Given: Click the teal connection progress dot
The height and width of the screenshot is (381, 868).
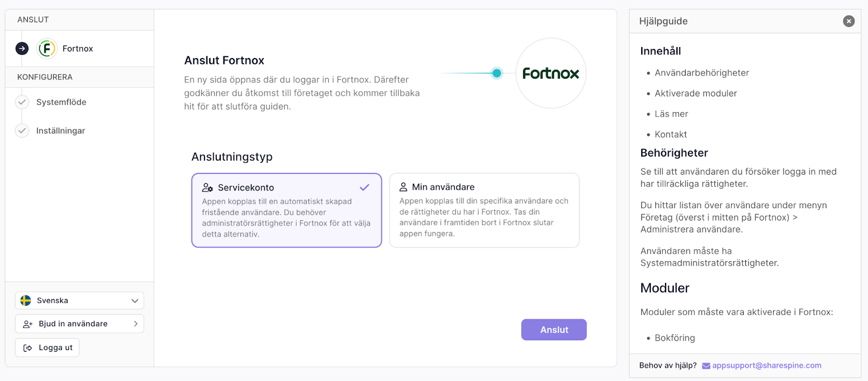Looking at the screenshot, I should point(496,73).
